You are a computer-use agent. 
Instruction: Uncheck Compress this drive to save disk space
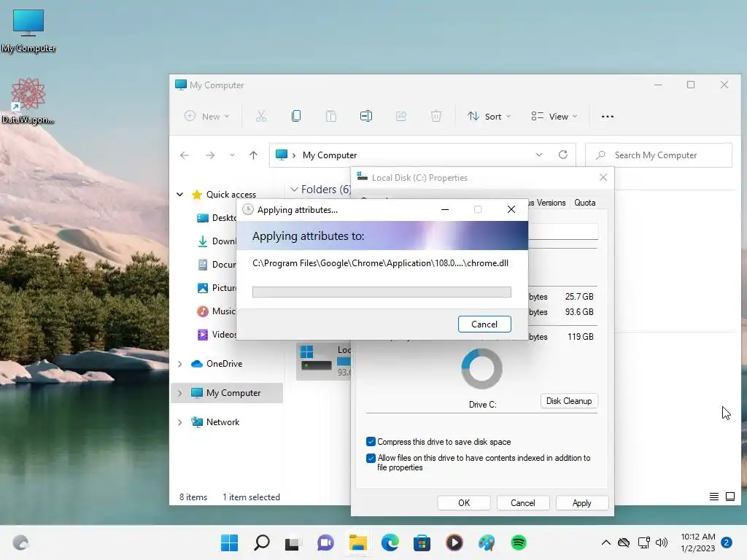pos(371,442)
